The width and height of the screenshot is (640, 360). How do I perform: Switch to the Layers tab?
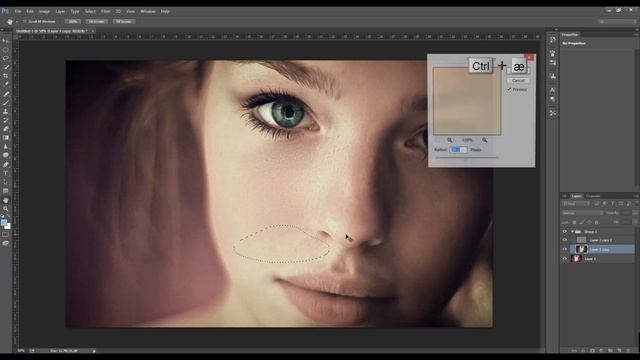click(x=576, y=196)
